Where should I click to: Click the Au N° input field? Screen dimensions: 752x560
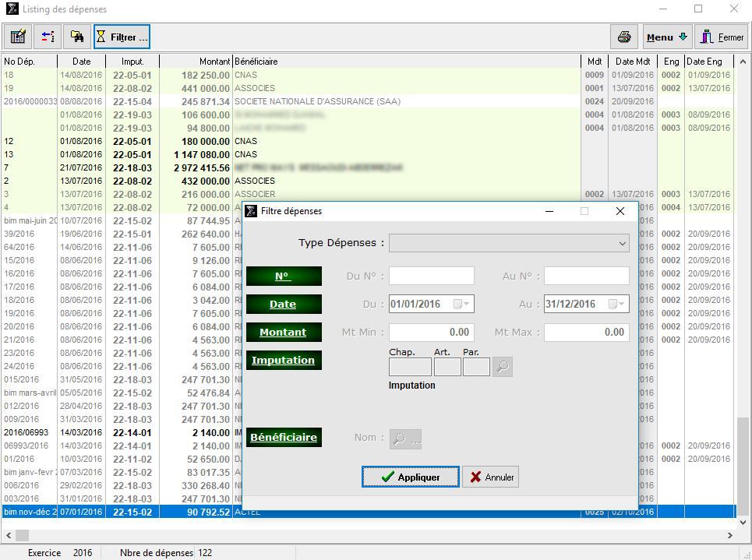[587, 276]
